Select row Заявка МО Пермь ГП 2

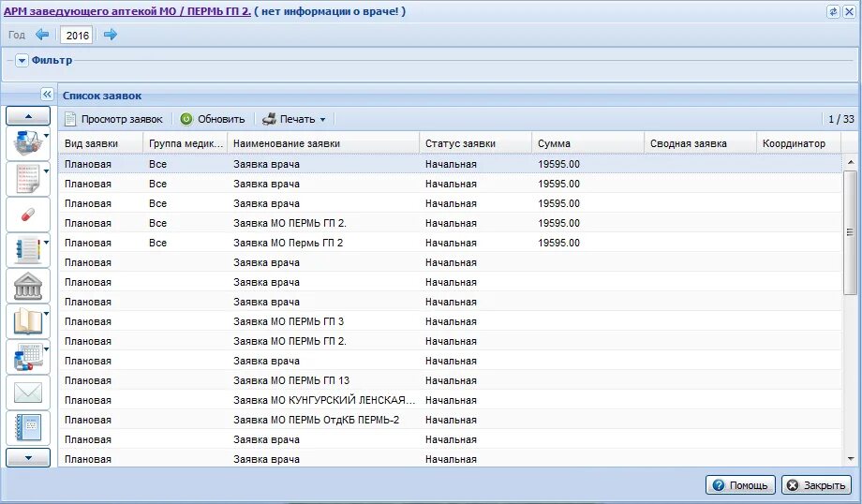pos(451,243)
